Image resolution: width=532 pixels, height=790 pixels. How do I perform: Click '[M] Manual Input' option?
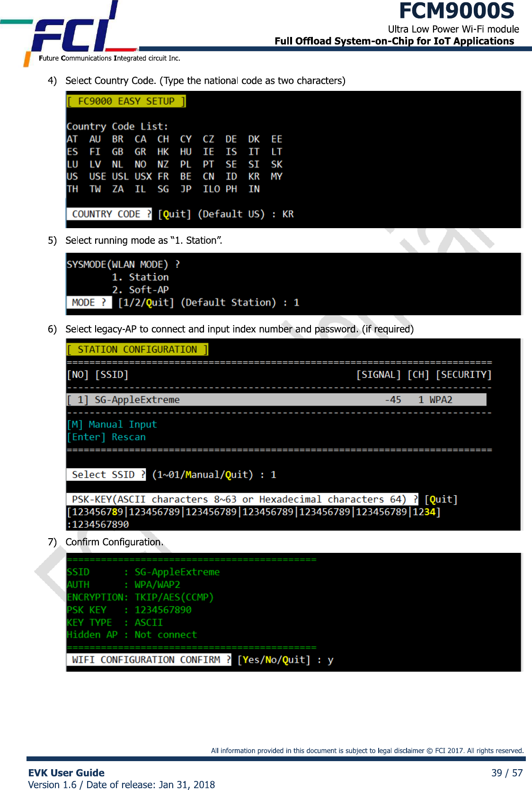pyautogui.click(x=112, y=425)
